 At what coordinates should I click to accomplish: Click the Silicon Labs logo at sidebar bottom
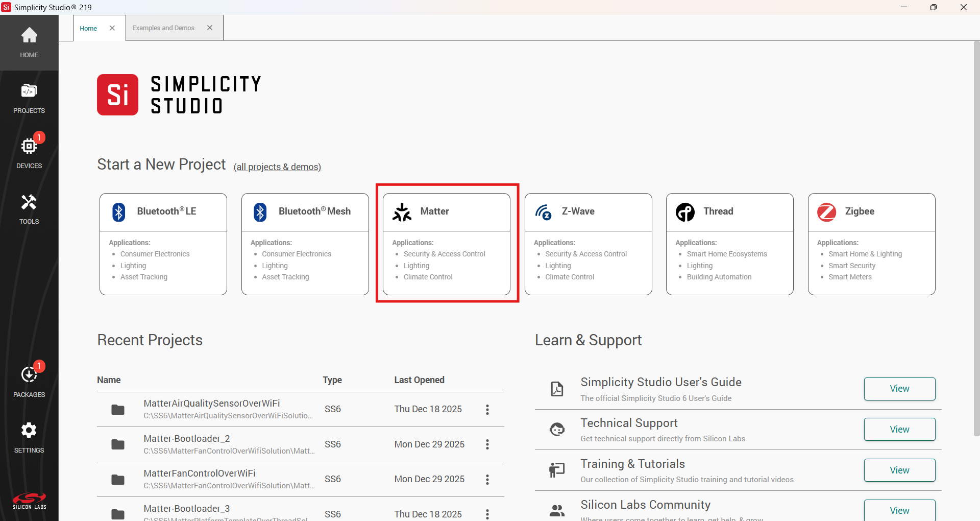pyautogui.click(x=29, y=501)
